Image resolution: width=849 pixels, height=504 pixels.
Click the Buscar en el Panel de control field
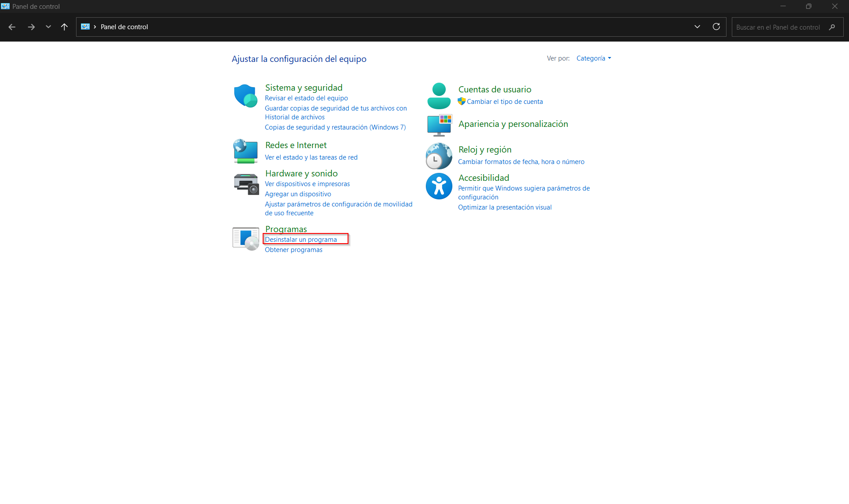(x=778, y=27)
